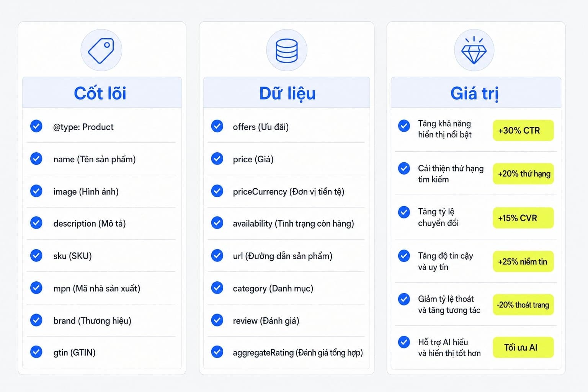Click the checkmark icon beside priceCurrency

[x=217, y=191]
